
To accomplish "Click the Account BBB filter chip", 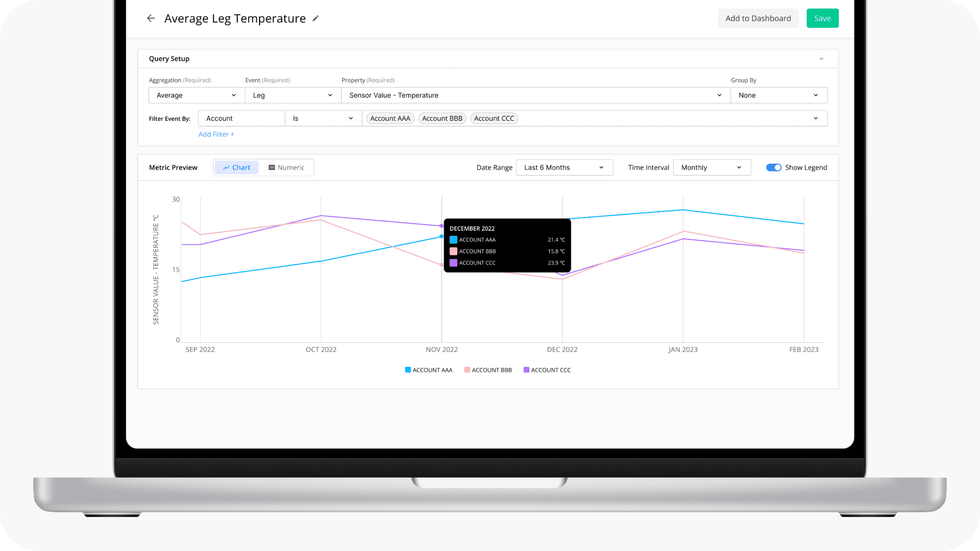I will [442, 118].
